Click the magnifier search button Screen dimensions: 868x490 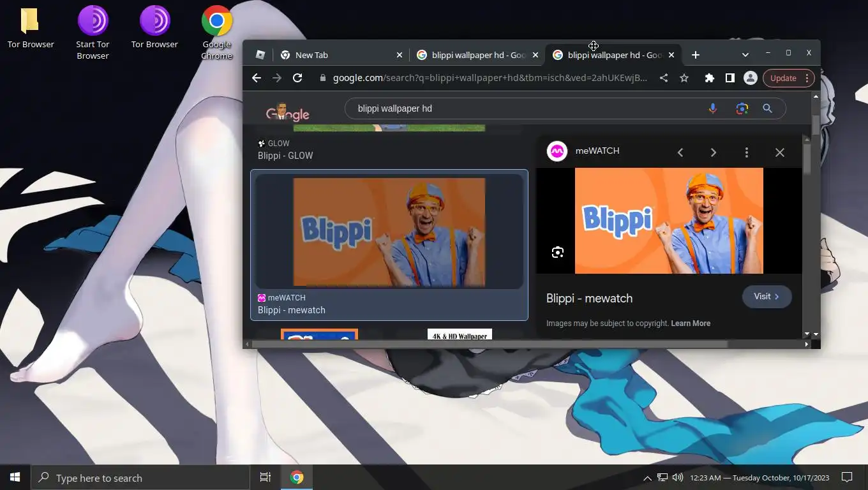click(x=768, y=108)
